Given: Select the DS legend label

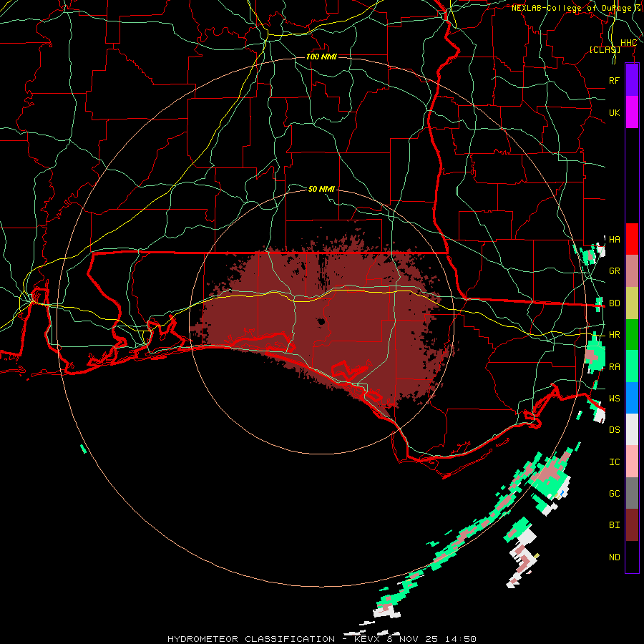Looking at the screenshot, I should point(614,430).
